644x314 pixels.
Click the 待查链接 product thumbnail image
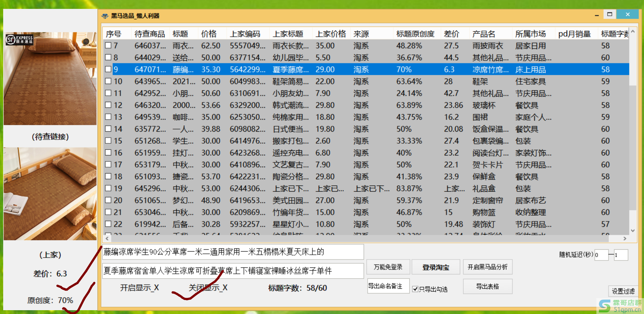click(50, 78)
